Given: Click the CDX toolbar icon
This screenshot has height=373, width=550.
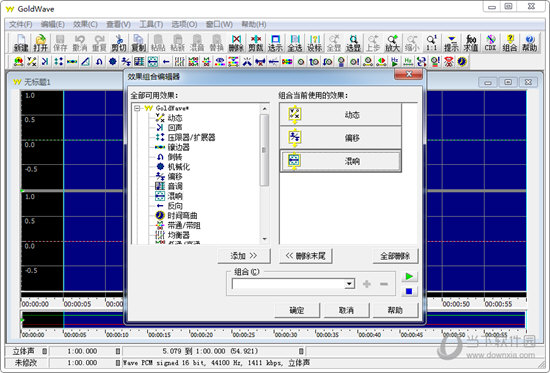Looking at the screenshot, I should 490,43.
